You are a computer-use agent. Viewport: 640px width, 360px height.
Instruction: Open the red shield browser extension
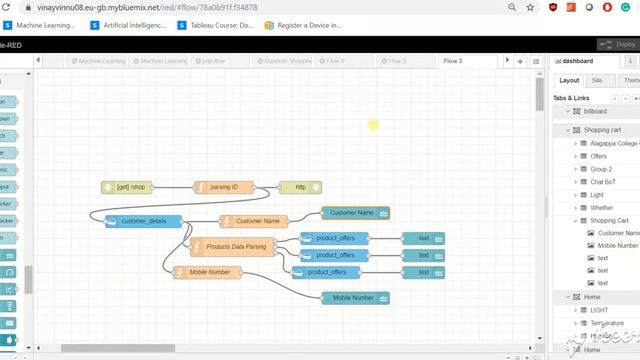pyautogui.click(x=553, y=7)
